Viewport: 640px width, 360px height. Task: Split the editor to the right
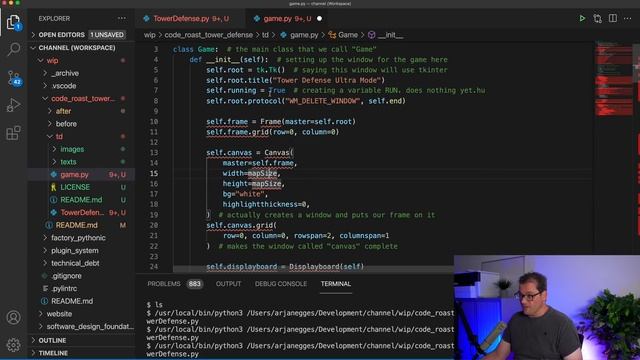coord(613,18)
